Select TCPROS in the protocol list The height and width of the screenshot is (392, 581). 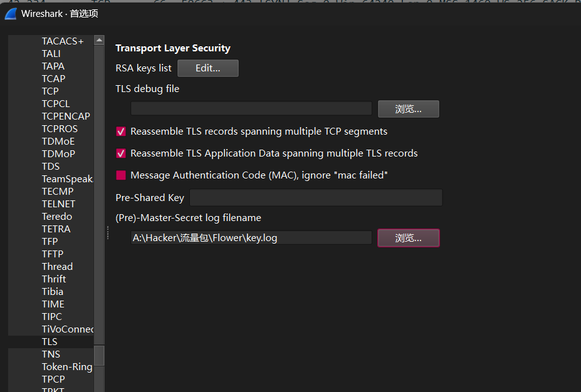click(x=60, y=129)
